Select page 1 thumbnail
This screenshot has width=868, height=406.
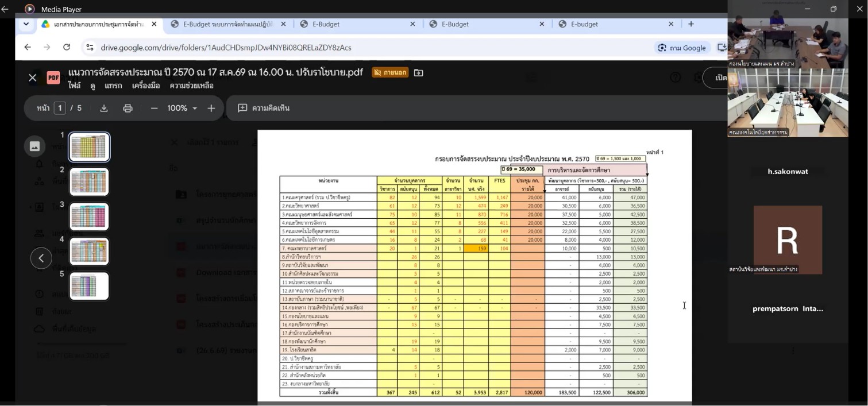click(x=89, y=147)
